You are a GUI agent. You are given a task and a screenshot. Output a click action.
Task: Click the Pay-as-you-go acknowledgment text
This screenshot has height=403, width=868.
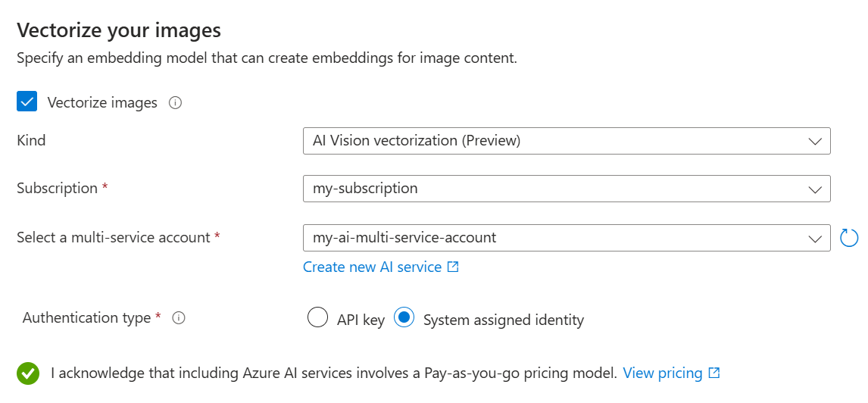pyautogui.click(x=333, y=373)
